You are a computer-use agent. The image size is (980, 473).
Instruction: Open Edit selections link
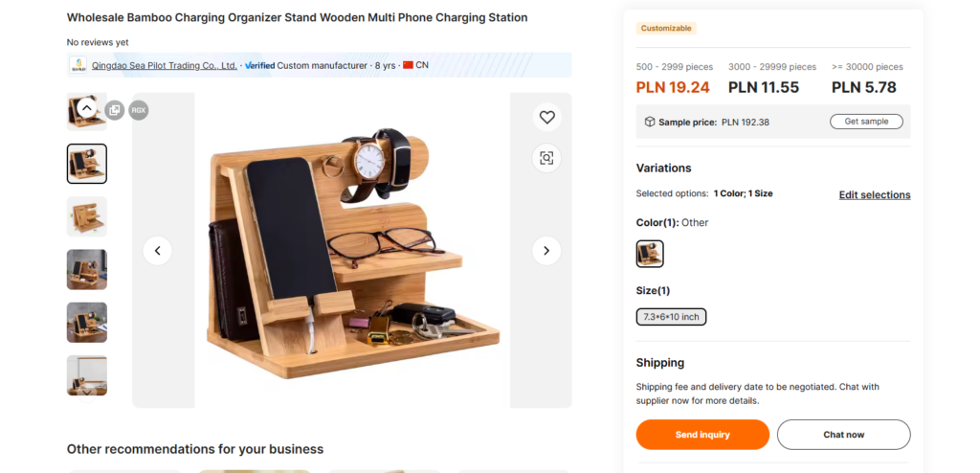click(x=874, y=194)
